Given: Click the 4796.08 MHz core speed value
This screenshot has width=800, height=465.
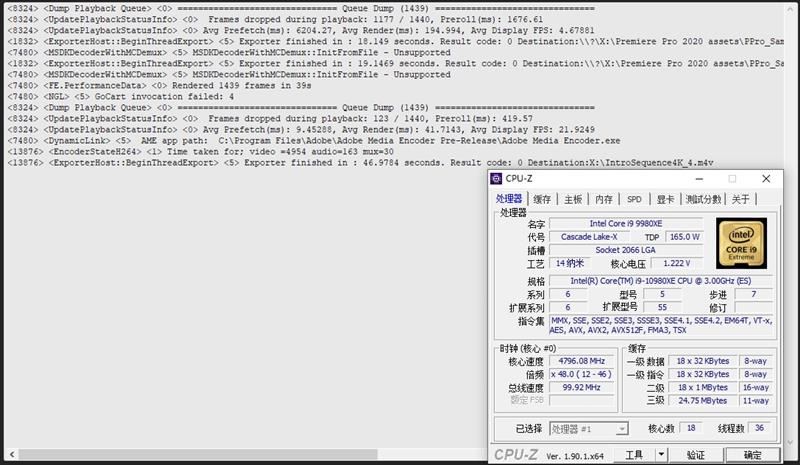Looking at the screenshot, I should pos(581,361).
